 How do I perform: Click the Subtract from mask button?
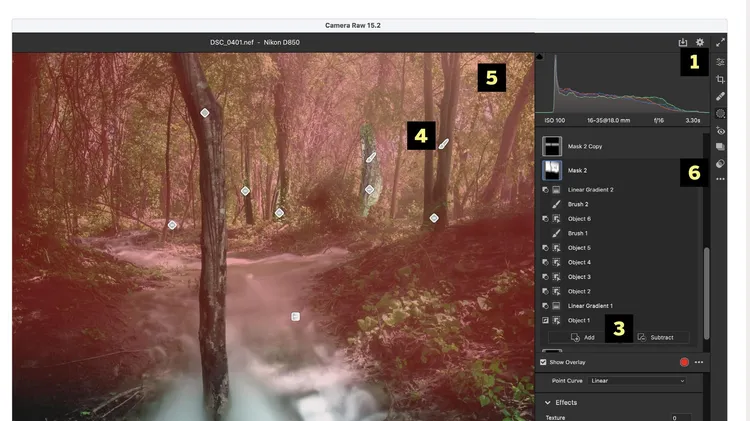(x=656, y=337)
